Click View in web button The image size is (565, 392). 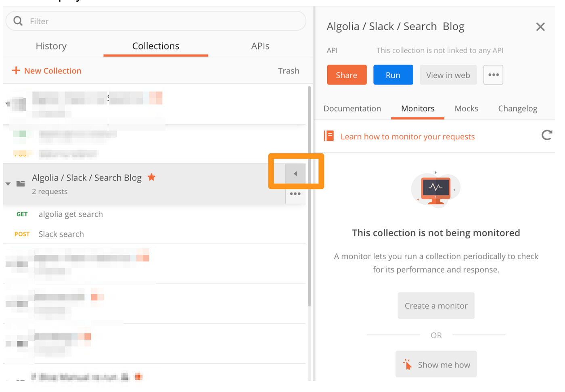pyautogui.click(x=448, y=75)
